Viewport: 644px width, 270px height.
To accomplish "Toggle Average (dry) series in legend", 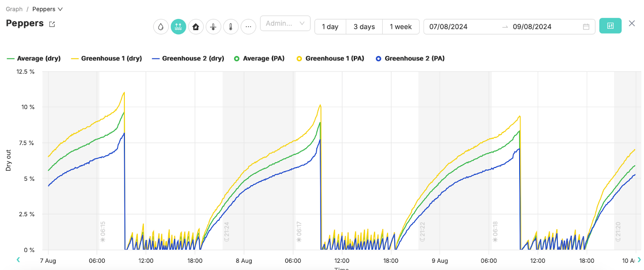I will click(34, 58).
